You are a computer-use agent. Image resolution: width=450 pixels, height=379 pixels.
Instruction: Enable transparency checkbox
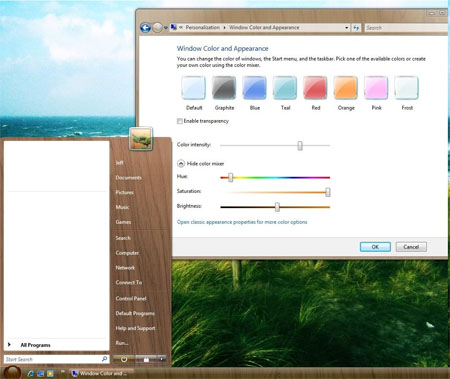click(180, 121)
